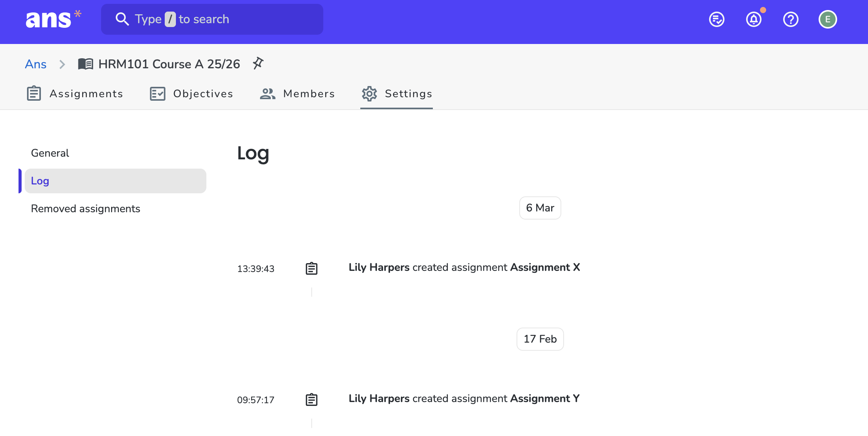Open Assignment Y from log entry

pos(545,399)
